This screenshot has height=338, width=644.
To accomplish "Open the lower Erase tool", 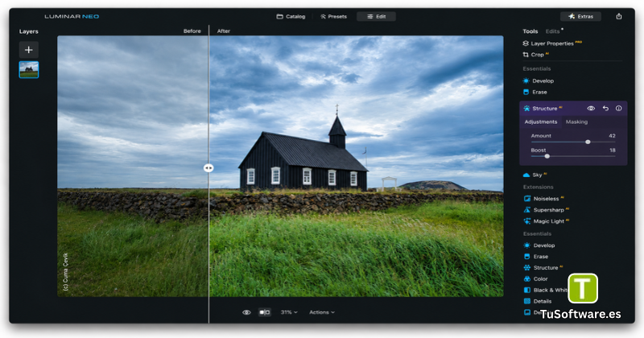I will coord(536,256).
